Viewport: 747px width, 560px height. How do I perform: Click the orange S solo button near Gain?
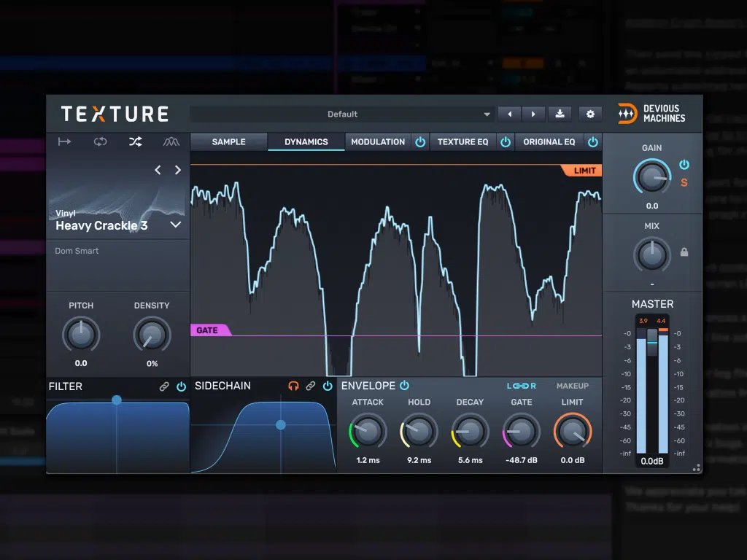[684, 182]
